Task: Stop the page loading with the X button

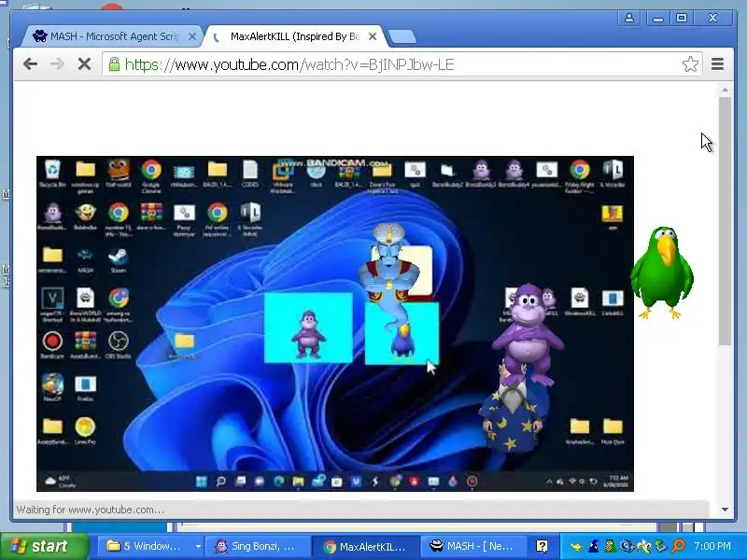Action: tap(84, 63)
